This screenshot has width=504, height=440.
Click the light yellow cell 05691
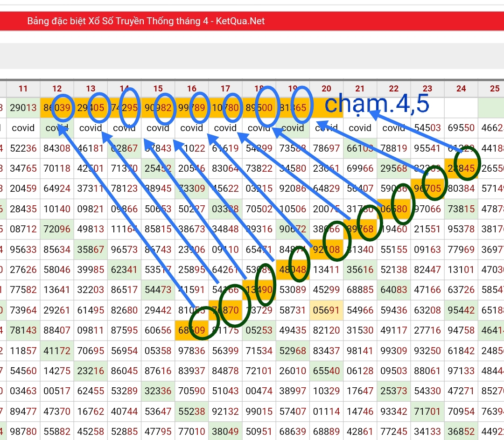point(326,310)
